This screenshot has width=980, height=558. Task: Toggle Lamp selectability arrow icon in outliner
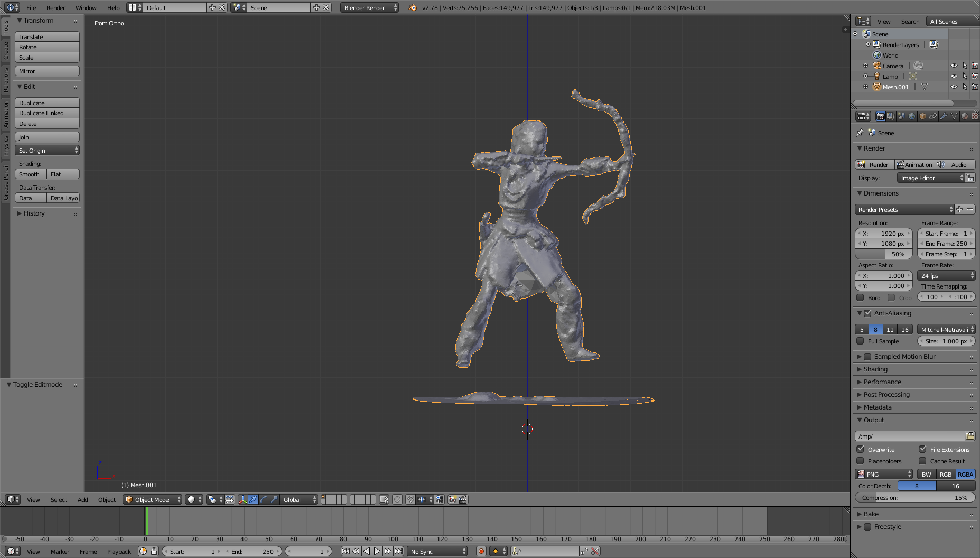coord(965,76)
